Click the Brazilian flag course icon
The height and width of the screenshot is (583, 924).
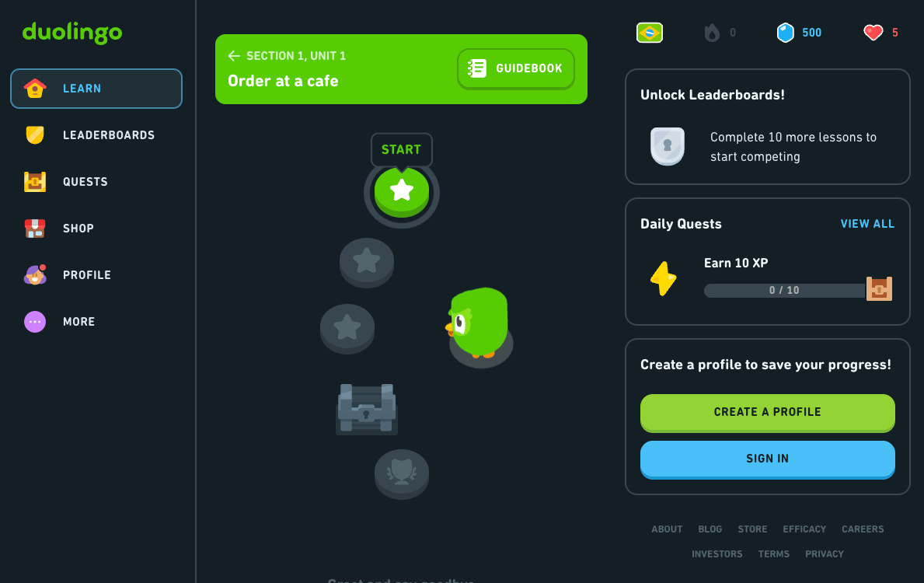[x=650, y=33]
